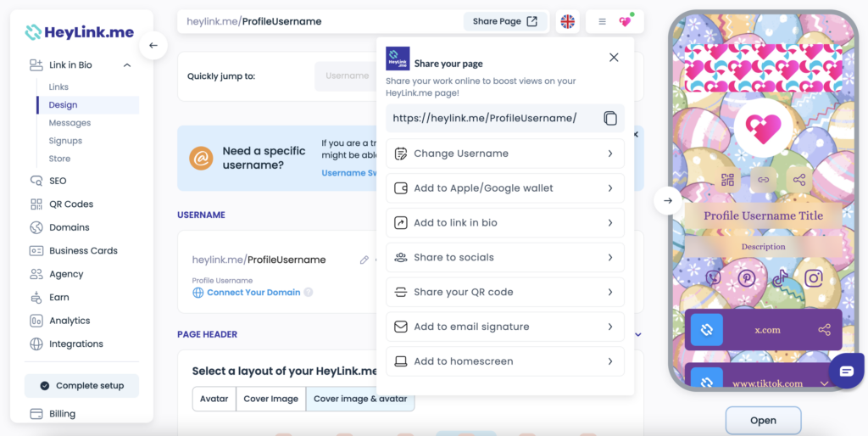Screen dimensions: 868x436
Task: Open the hamburger menu icon
Action: 603,21
